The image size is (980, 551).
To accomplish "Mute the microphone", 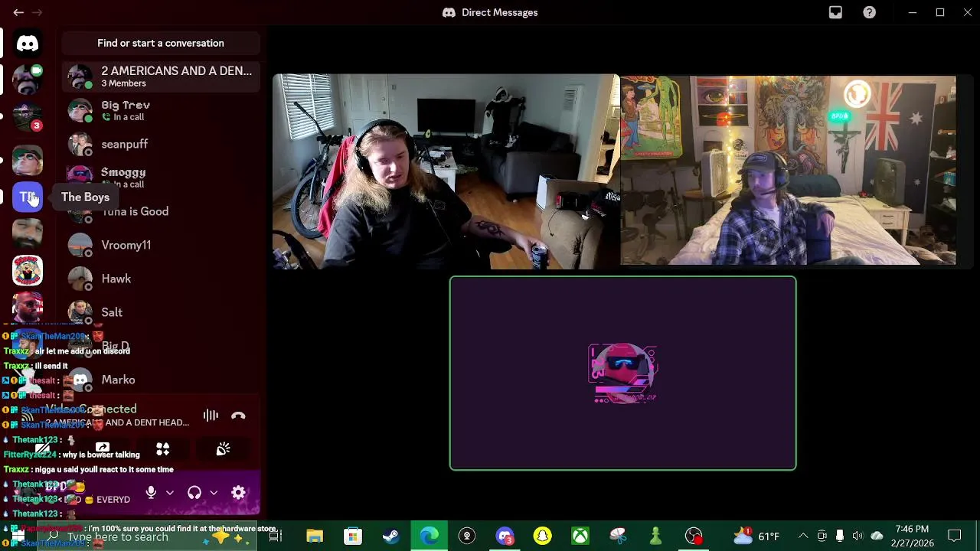I will click(x=152, y=493).
